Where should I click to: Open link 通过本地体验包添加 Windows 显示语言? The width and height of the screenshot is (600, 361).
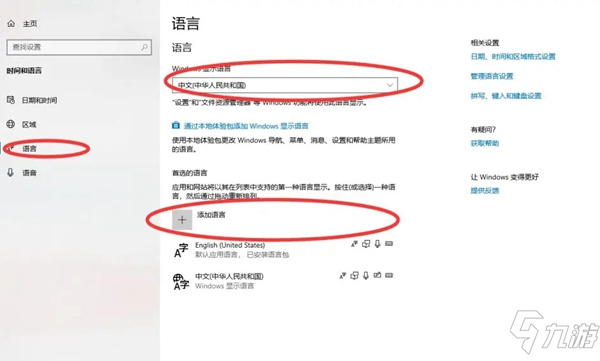246,126
